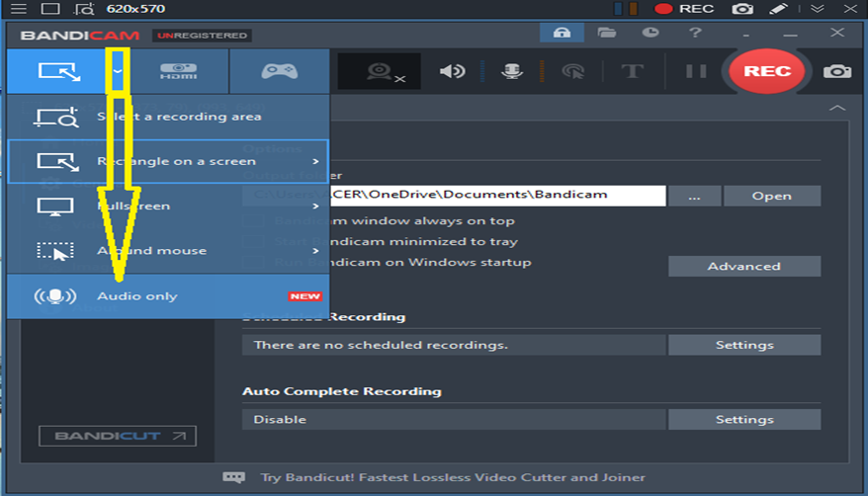This screenshot has width=868, height=496.
Task: Click the There are no scheduled recordings field
Action: pyautogui.click(x=454, y=345)
